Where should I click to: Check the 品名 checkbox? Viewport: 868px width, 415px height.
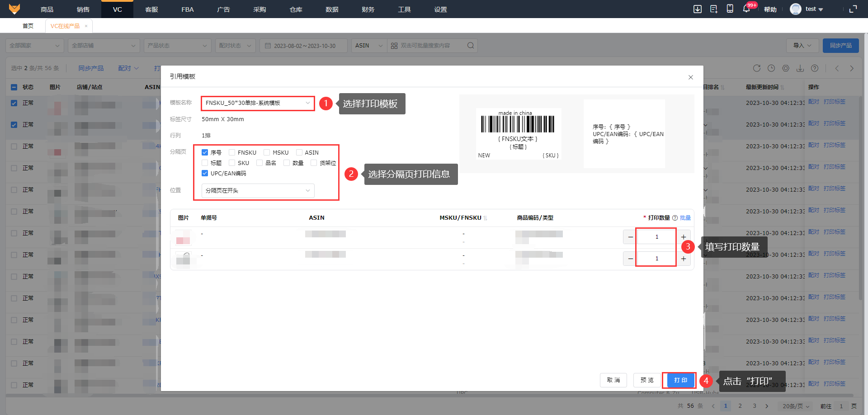point(259,163)
